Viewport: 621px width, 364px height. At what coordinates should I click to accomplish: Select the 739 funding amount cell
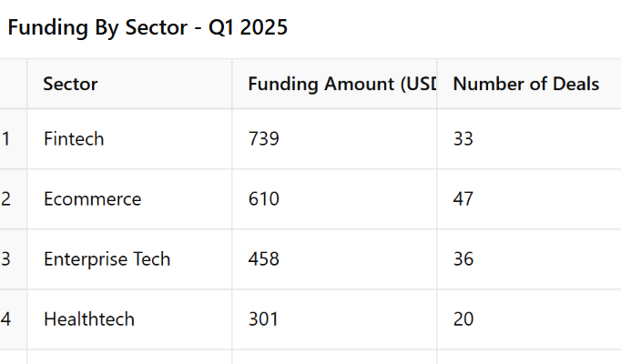(x=334, y=139)
